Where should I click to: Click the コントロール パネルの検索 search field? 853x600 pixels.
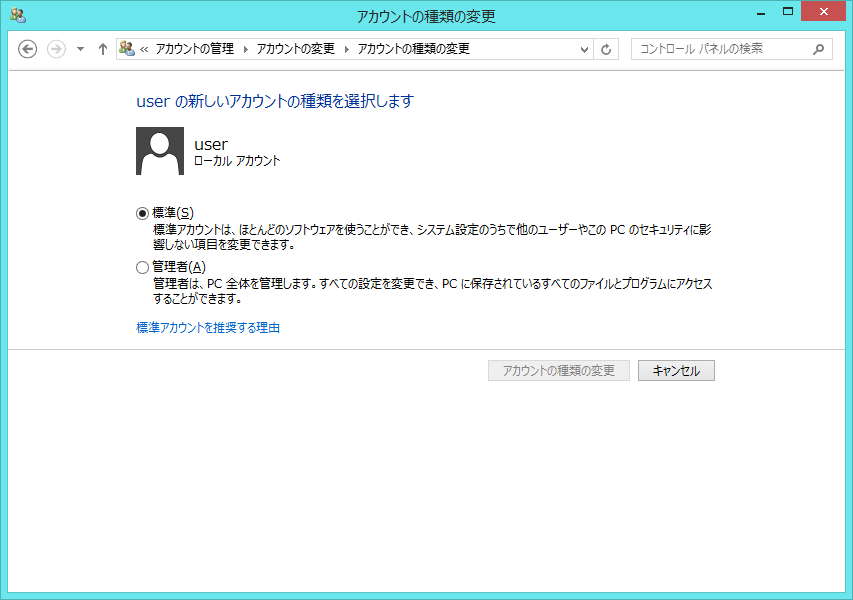(x=720, y=49)
